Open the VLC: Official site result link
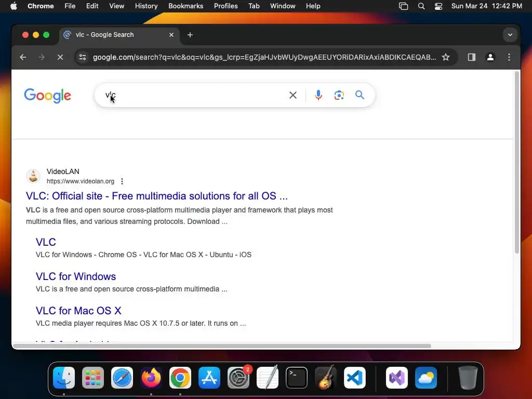The width and height of the screenshot is (532, 399). [x=157, y=196]
